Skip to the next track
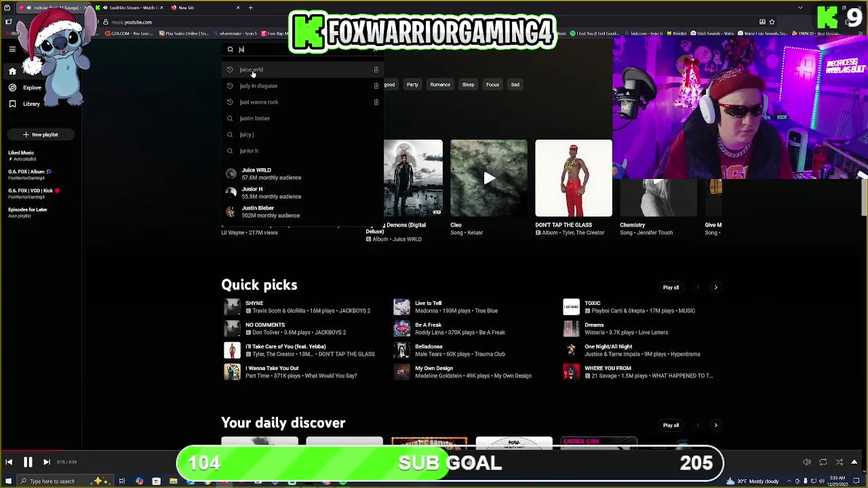Image resolution: width=868 pixels, height=488 pixels. point(47,462)
